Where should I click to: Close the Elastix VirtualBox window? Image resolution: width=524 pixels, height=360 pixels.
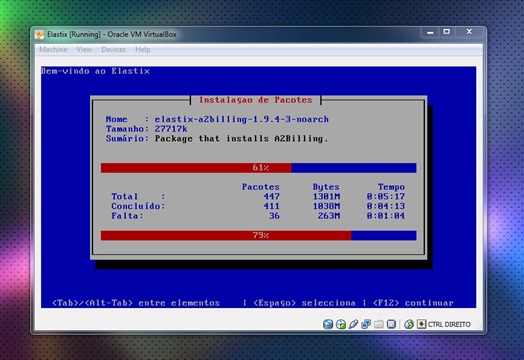click(x=469, y=32)
